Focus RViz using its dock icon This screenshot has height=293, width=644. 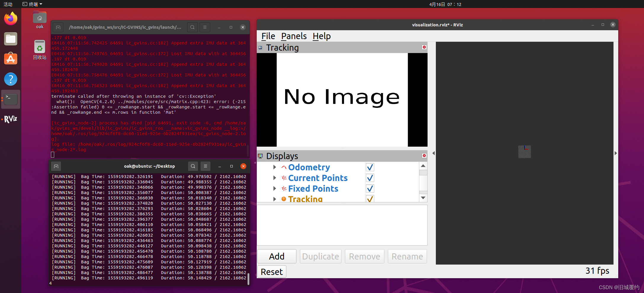[x=11, y=119]
